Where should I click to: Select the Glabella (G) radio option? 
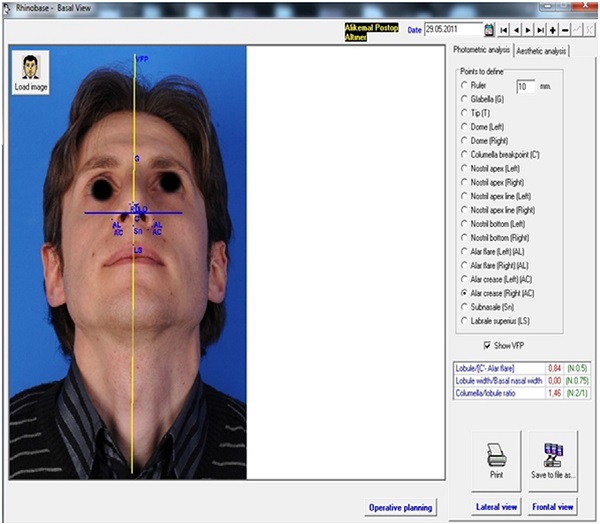464,99
